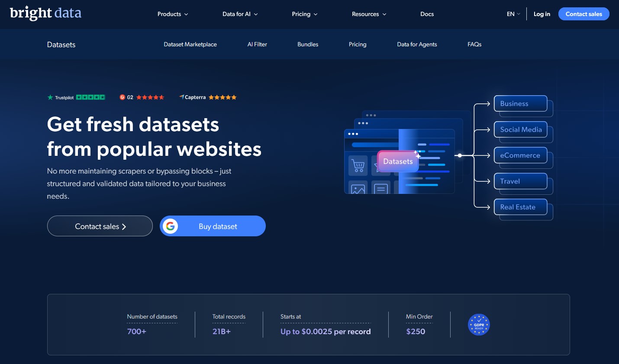619x364 pixels.
Task: Open the Docs link
Action: (427, 14)
